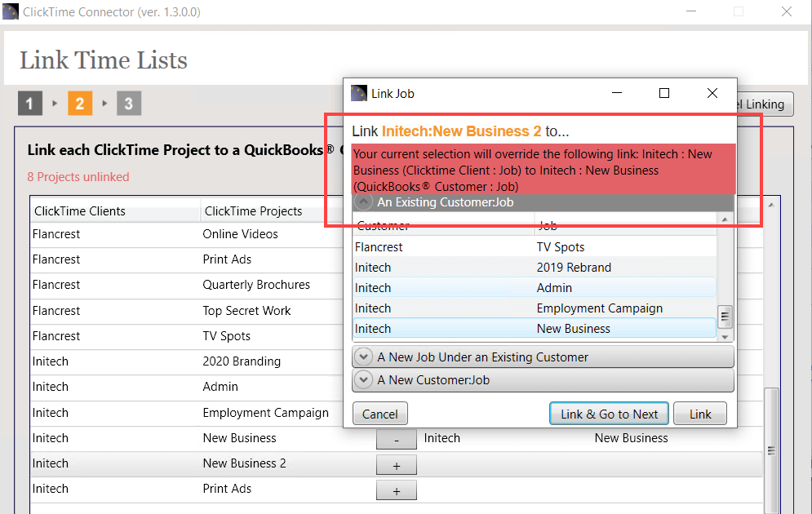Click the Link Job dialog app icon

click(359, 94)
